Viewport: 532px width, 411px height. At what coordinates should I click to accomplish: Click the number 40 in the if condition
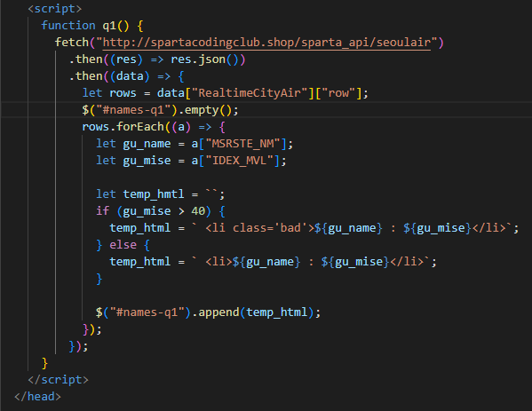click(198, 211)
